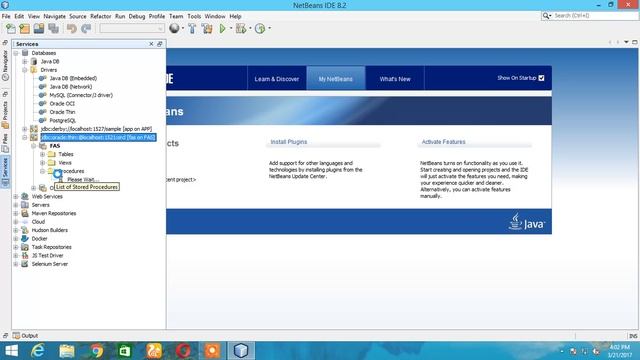Click the Profile Project clock icon
The width and height of the screenshot is (640, 360).
[x=260, y=29]
